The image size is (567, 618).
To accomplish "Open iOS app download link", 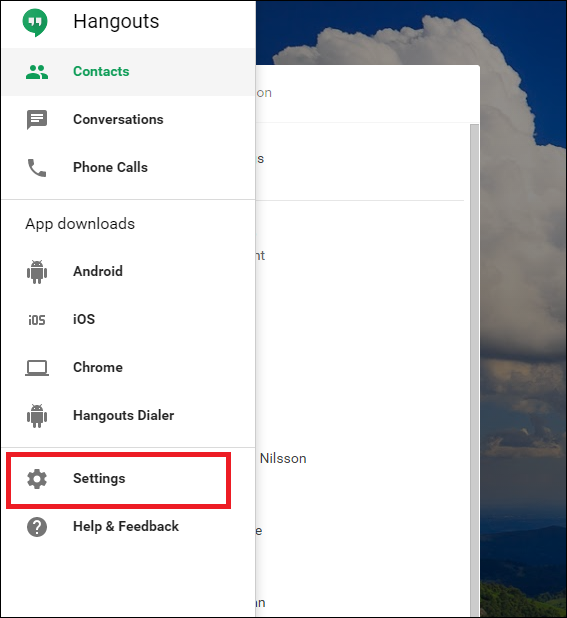I will coord(128,320).
